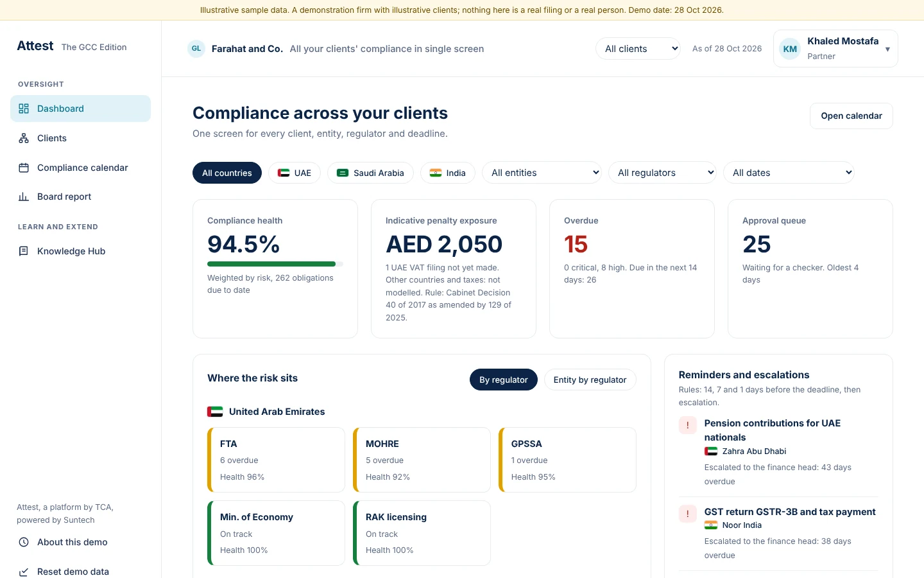924x578 pixels.
Task: Open the Board report page
Action: (x=80, y=197)
